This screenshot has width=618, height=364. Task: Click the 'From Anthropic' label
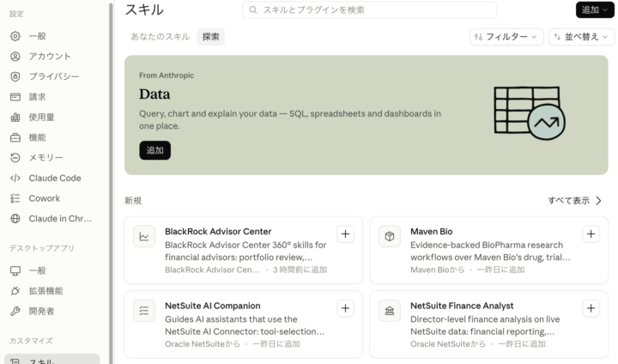[167, 76]
